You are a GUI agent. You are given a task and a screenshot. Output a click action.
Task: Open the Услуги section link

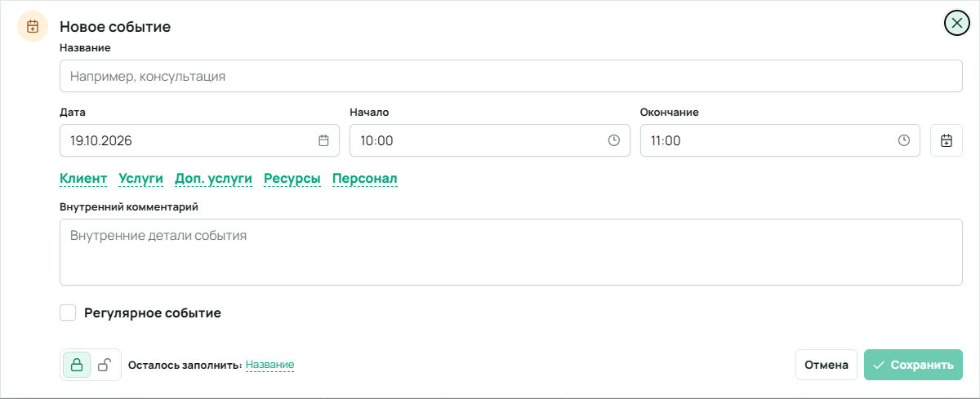point(141,179)
